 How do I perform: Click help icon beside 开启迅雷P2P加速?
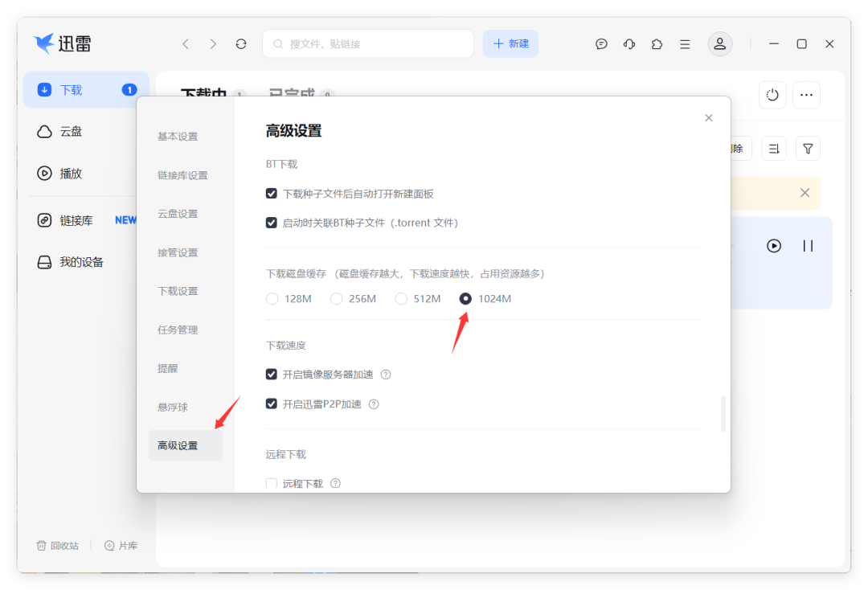374,404
